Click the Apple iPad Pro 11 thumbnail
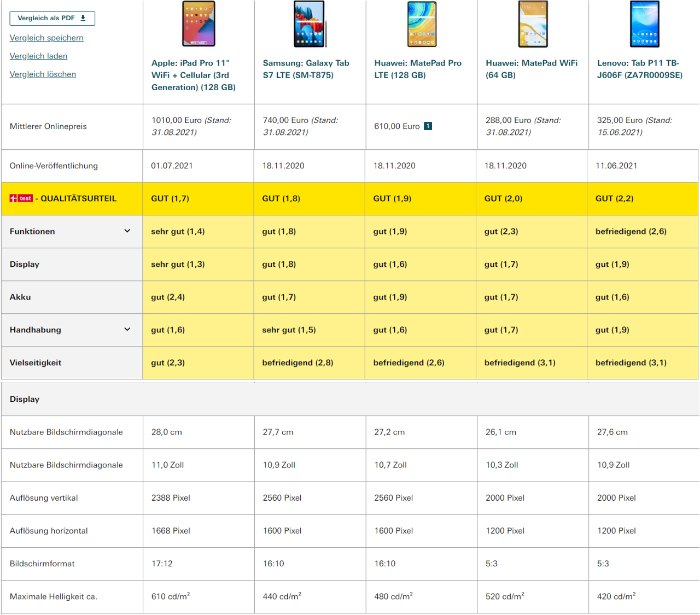This screenshot has height=615, width=700. (x=199, y=24)
